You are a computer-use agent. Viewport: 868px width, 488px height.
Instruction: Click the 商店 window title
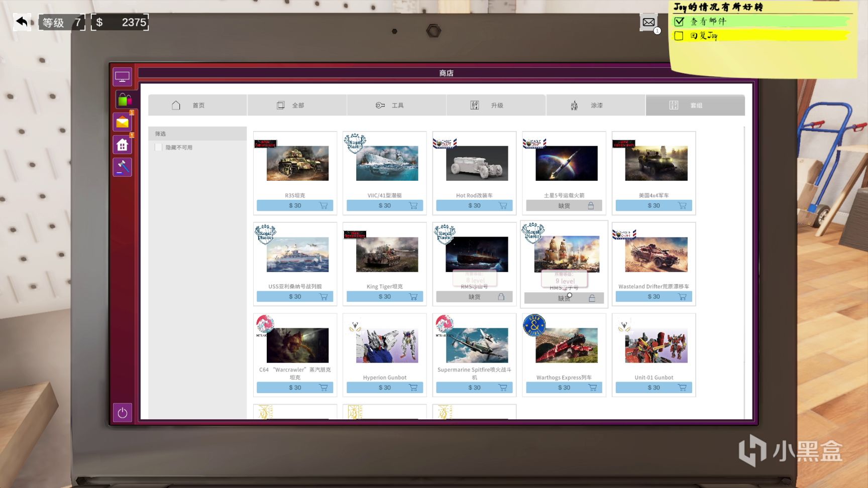pyautogui.click(x=446, y=73)
